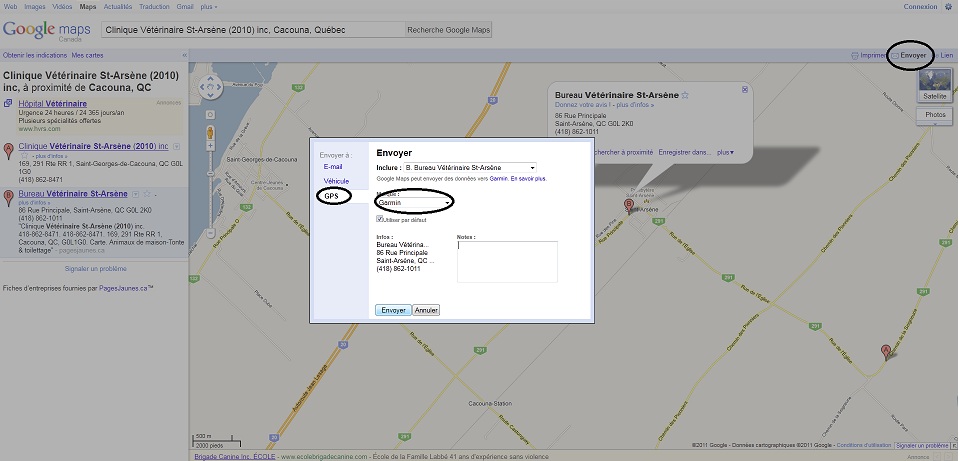Click the Recherche Google Maps button

coord(449,30)
